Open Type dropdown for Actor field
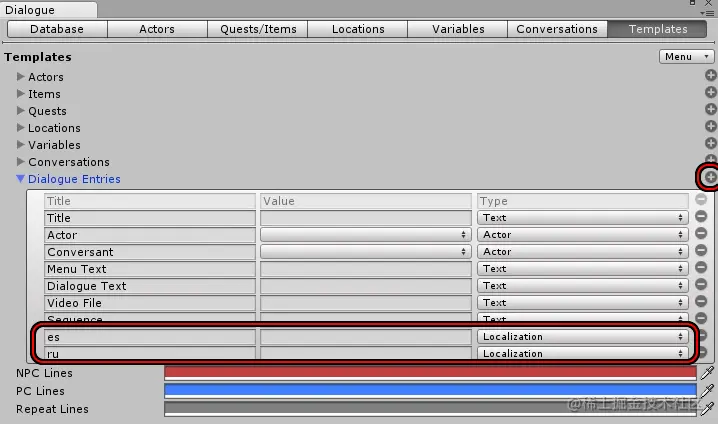 [x=582, y=235]
